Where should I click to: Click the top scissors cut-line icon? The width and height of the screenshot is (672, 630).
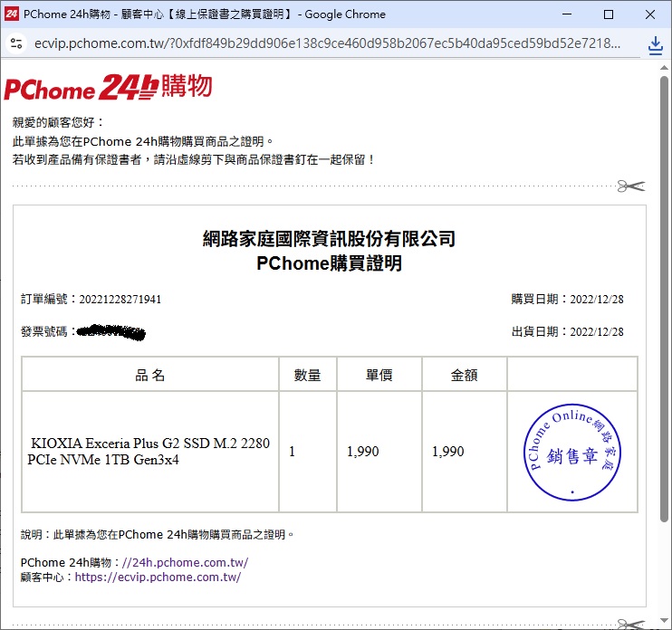tap(631, 186)
